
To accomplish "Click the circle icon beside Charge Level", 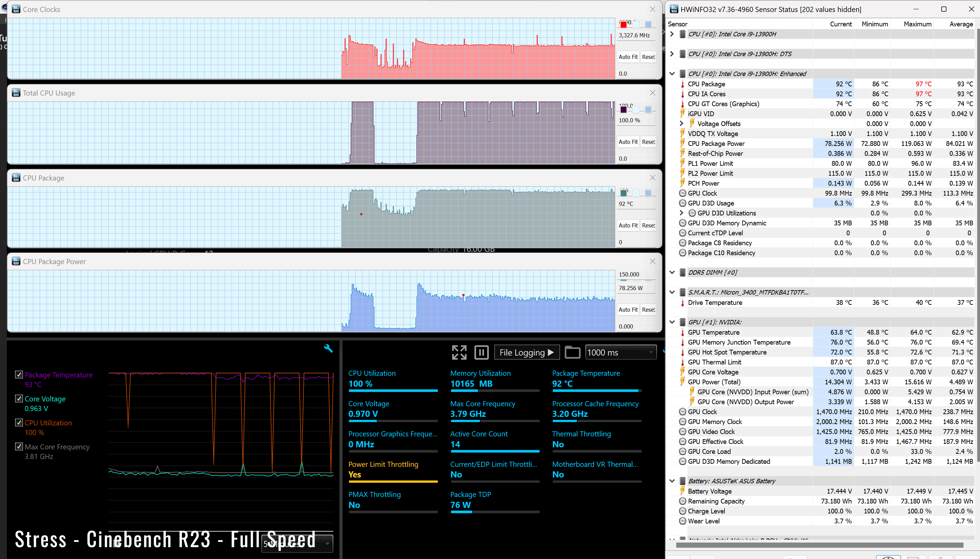I will click(683, 511).
